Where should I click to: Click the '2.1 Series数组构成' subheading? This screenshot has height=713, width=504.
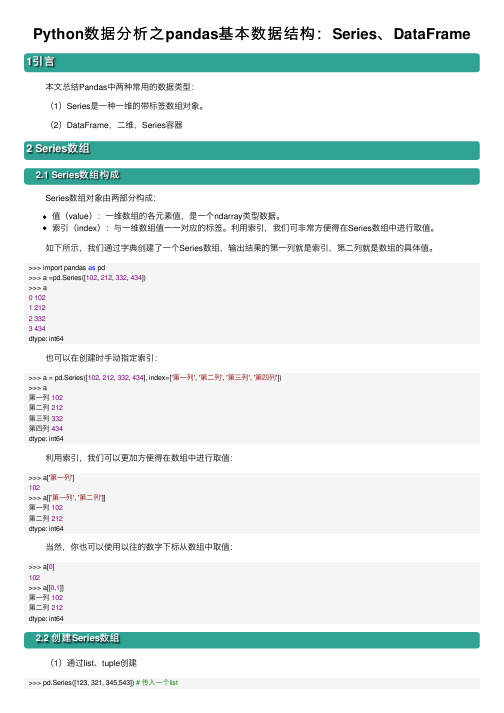click(x=252, y=176)
